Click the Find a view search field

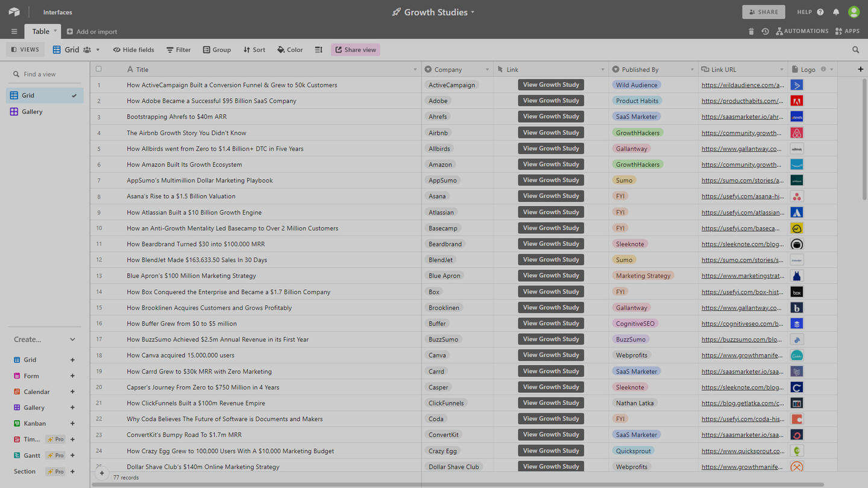(48, 74)
